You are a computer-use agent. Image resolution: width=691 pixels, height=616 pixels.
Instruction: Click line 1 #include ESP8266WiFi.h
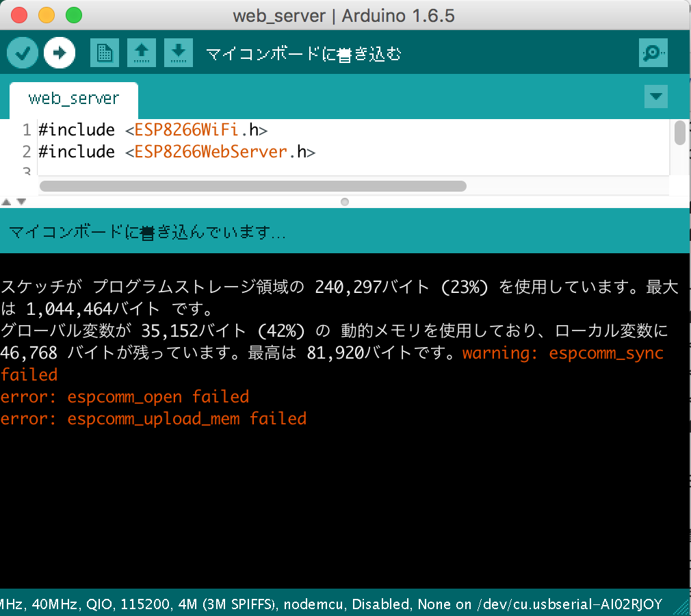click(x=153, y=129)
